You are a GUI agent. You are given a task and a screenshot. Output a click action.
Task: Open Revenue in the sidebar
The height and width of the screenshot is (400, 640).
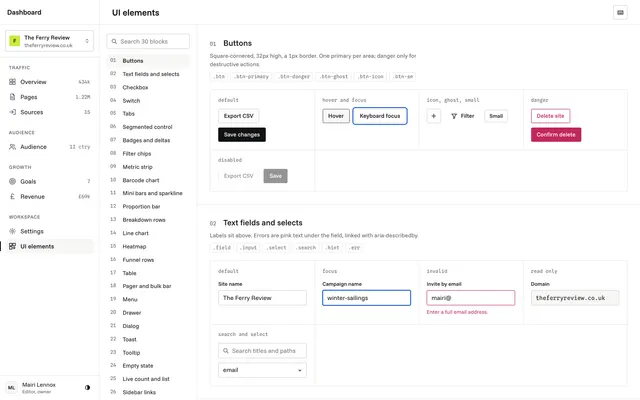coord(49,197)
